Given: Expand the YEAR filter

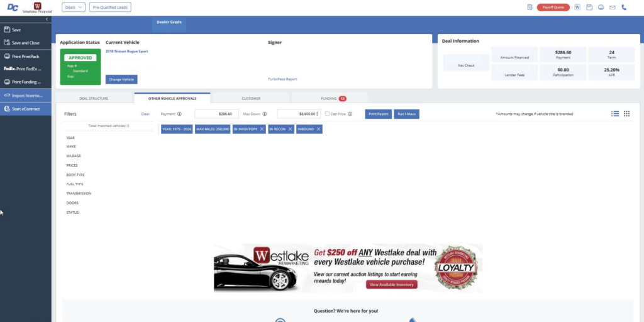Looking at the screenshot, I should point(70,138).
